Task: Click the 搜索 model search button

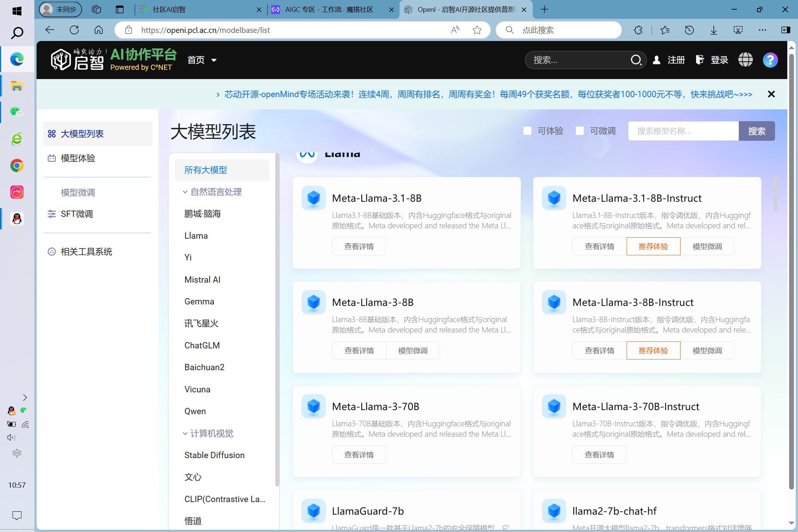Action: [757, 131]
